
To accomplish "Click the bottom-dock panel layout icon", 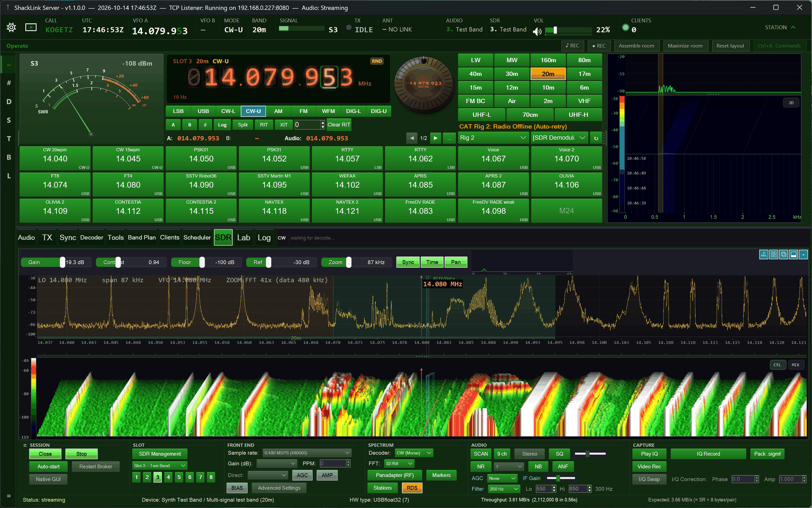I will (794, 255).
